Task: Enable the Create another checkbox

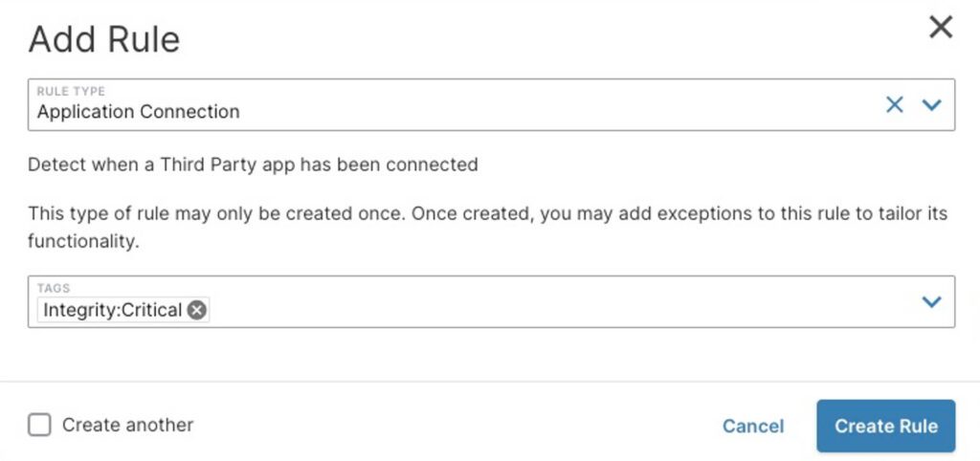Action: point(39,426)
